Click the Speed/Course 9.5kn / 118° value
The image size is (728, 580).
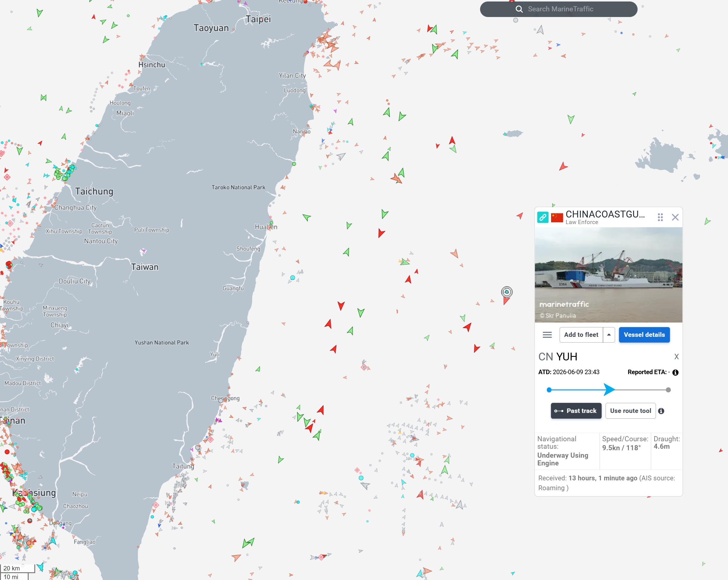pyautogui.click(x=622, y=448)
